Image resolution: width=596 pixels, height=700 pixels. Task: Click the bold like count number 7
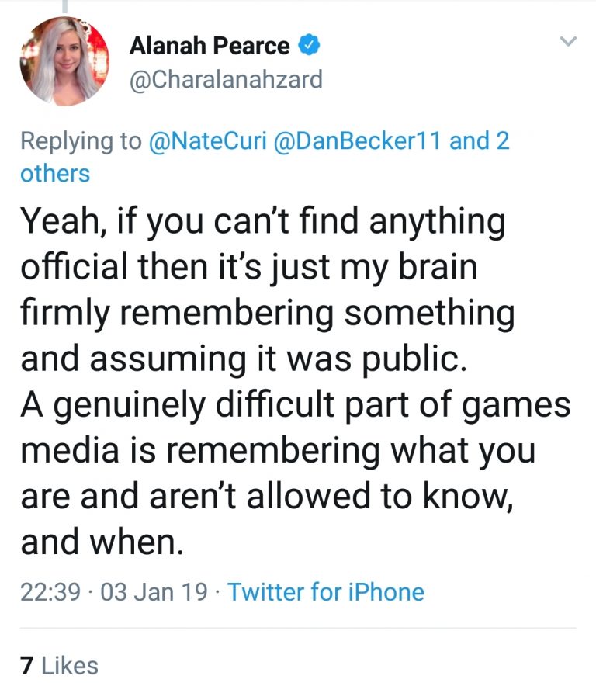tap(27, 666)
